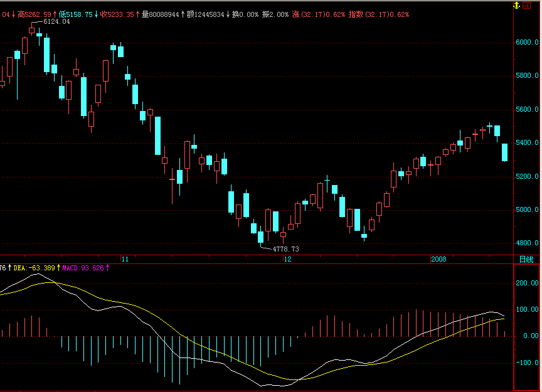Click the last cyan candlestick on the right
The image size is (542, 392).
pos(504,152)
